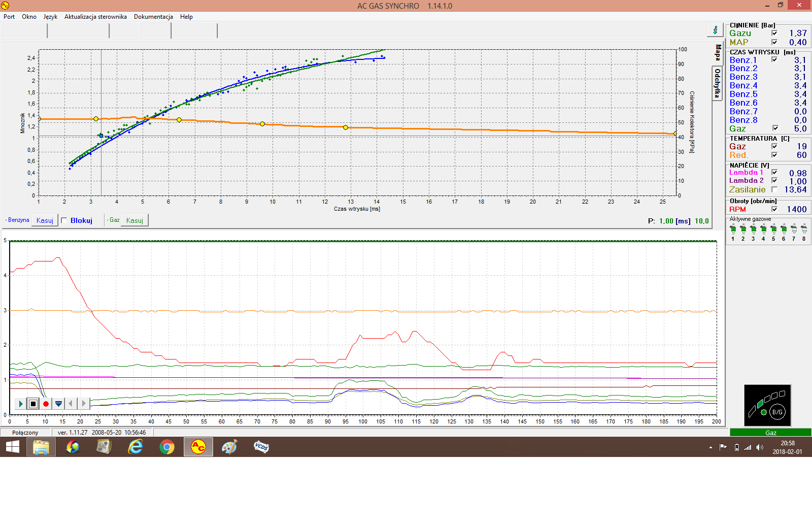This screenshot has height=524, width=812.
Task: Click the action center flag tray icon
Action: pos(723,447)
